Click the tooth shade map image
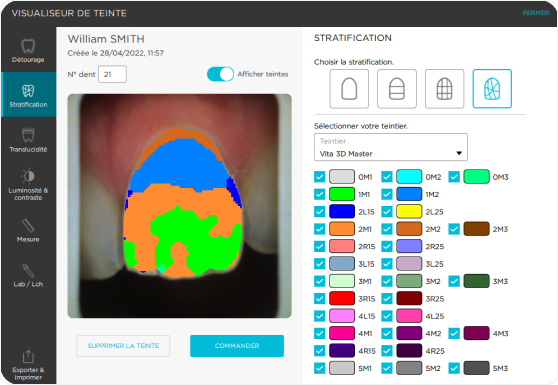Screen dimensions: 558x385 pyautogui.click(x=180, y=206)
